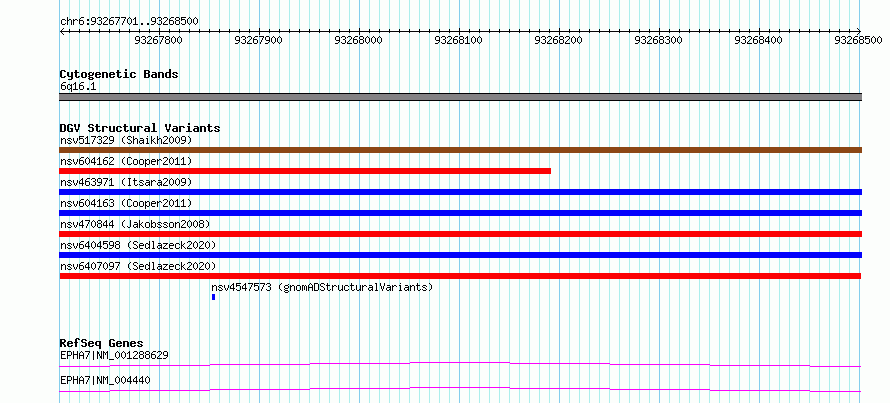The height and width of the screenshot is (403, 890).
Task: Click the red nsv470844 Jakobsson2008 bar
Action: tap(460, 234)
